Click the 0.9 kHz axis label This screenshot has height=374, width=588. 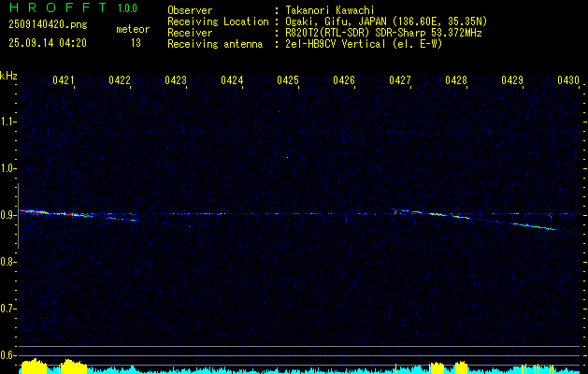[x=8, y=214]
